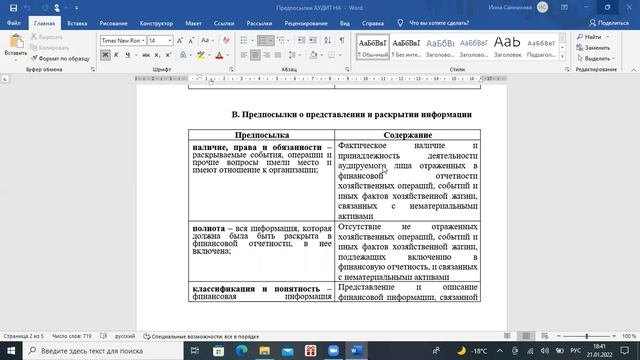Expand the Styles gallery with its More arrow

[562, 57]
